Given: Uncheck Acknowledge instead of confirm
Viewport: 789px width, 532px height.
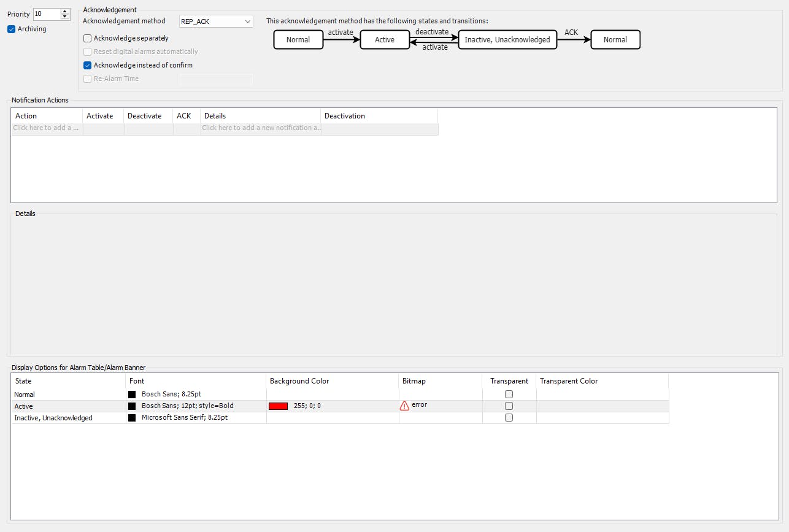Looking at the screenshot, I should 87,65.
